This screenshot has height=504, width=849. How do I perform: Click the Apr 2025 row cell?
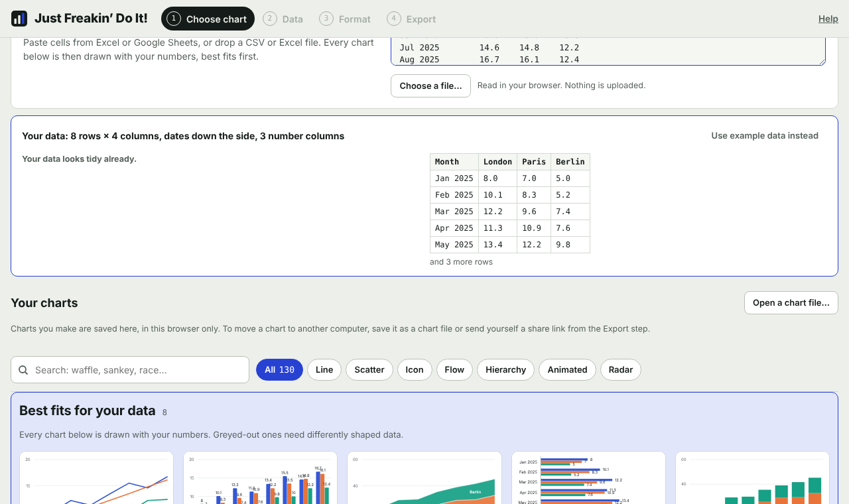click(x=454, y=228)
